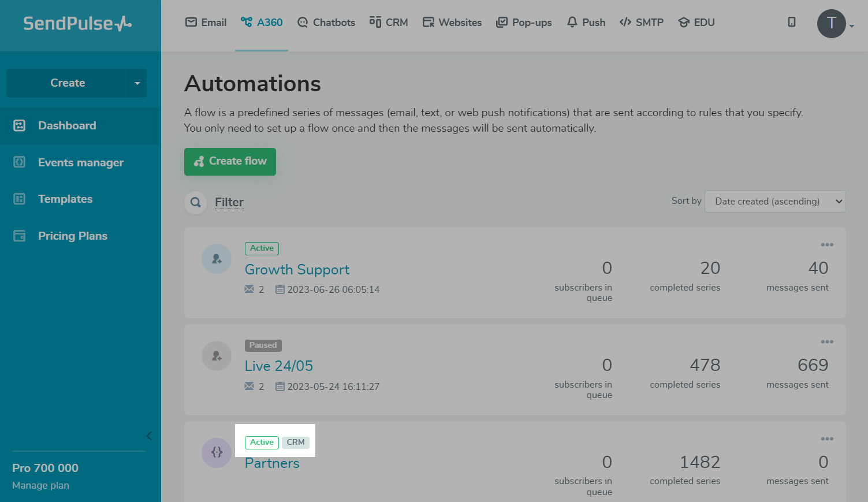Viewport: 868px width, 502px height.
Task: Open the user profile avatar menu
Action: pos(832,24)
